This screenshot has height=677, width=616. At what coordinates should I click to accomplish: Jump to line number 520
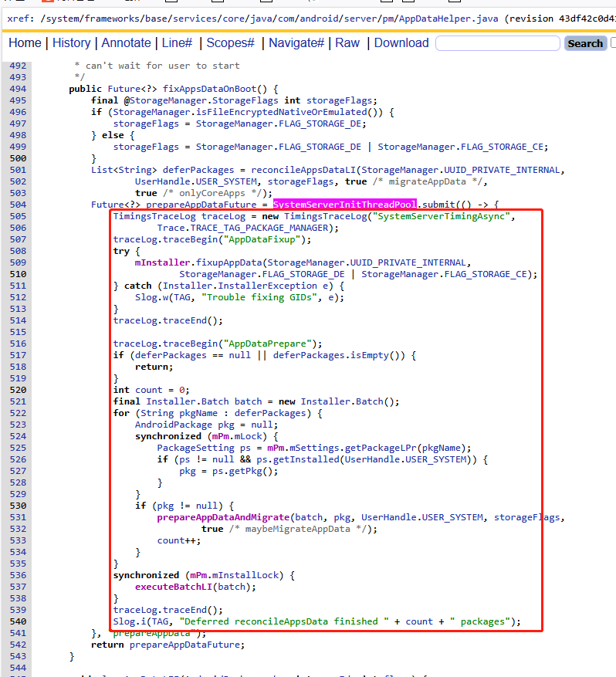[x=18, y=390]
